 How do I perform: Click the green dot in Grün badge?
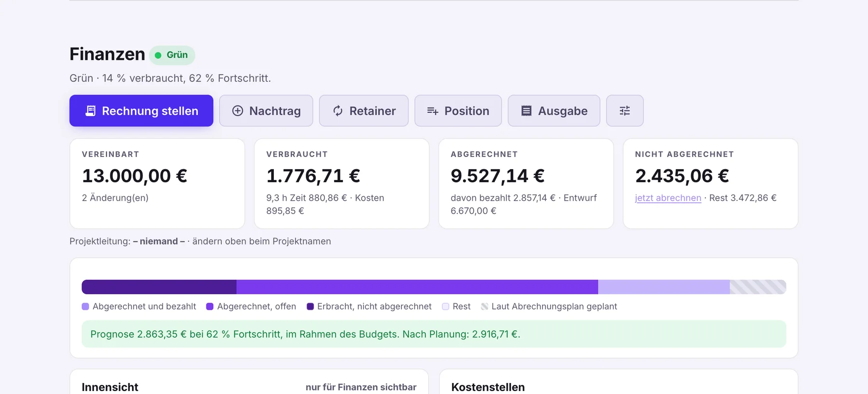coord(158,55)
